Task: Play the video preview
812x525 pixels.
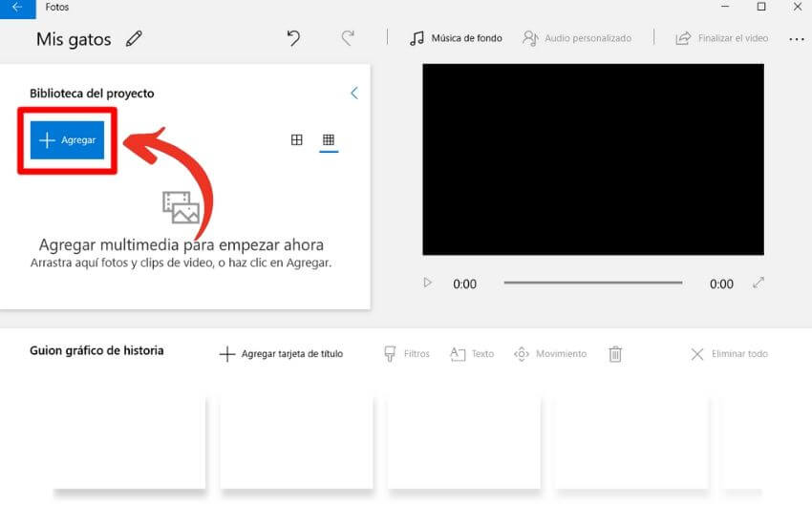Action: [x=427, y=283]
